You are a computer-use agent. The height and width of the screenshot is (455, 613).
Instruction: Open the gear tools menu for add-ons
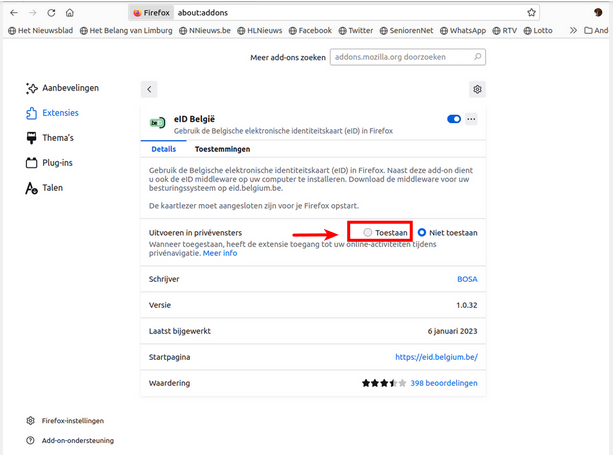pos(477,90)
